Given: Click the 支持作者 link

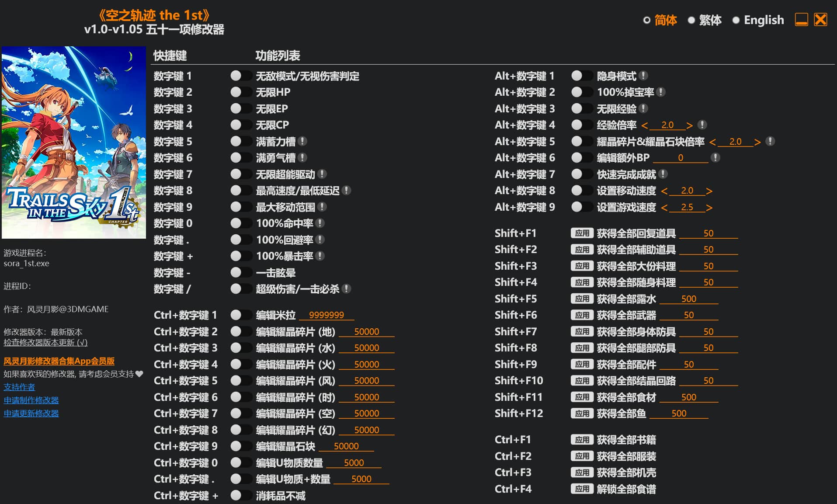Looking at the screenshot, I should point(19,387).
